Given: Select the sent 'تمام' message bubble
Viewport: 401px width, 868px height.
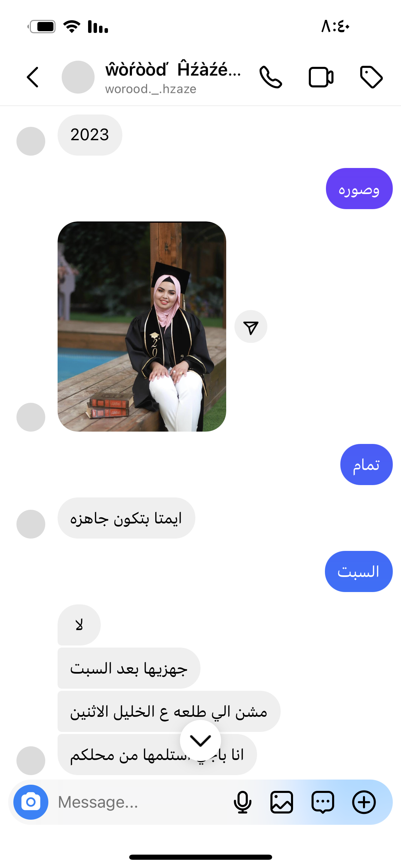Looking at the screenshot, I should point(366,465).
